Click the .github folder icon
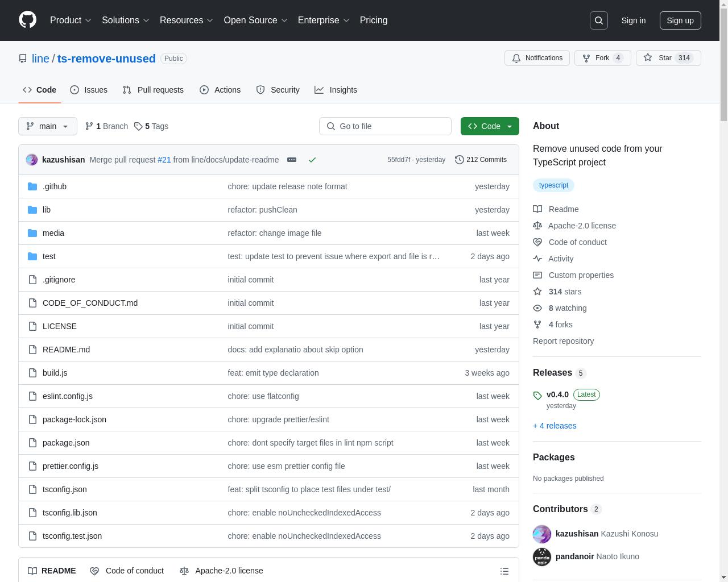Image resolution: width=728 pixels, height=582 pixels. tap(32, 186)
